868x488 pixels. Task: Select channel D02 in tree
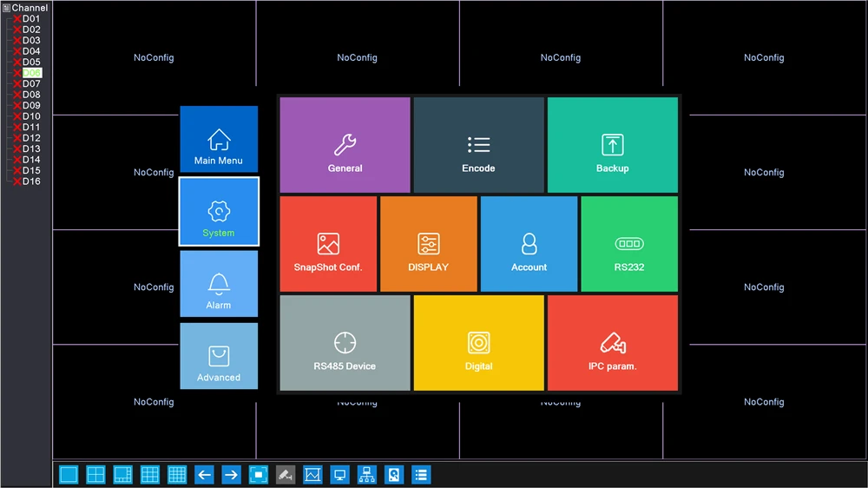coord(31,30)
